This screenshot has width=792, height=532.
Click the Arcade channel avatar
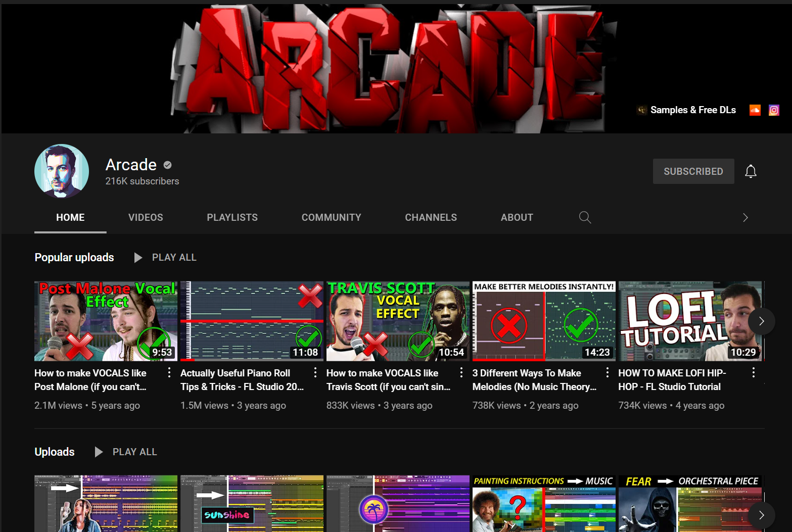[x=62, y=171]
